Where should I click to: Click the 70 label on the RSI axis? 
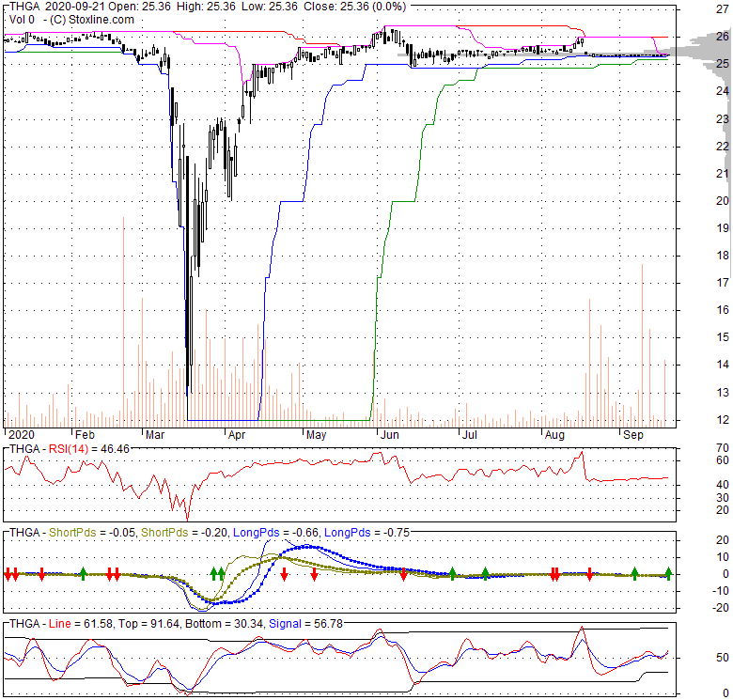(x=723, y=447)
